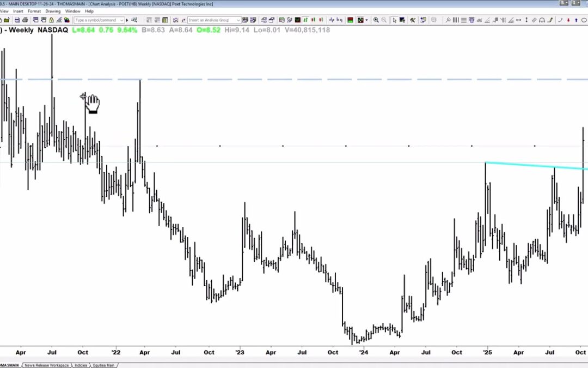Pick the blue up arrow drawing tool

576,20
